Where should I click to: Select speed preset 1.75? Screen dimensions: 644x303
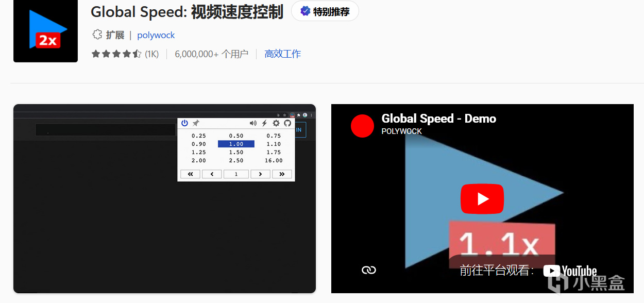point(274,153)
